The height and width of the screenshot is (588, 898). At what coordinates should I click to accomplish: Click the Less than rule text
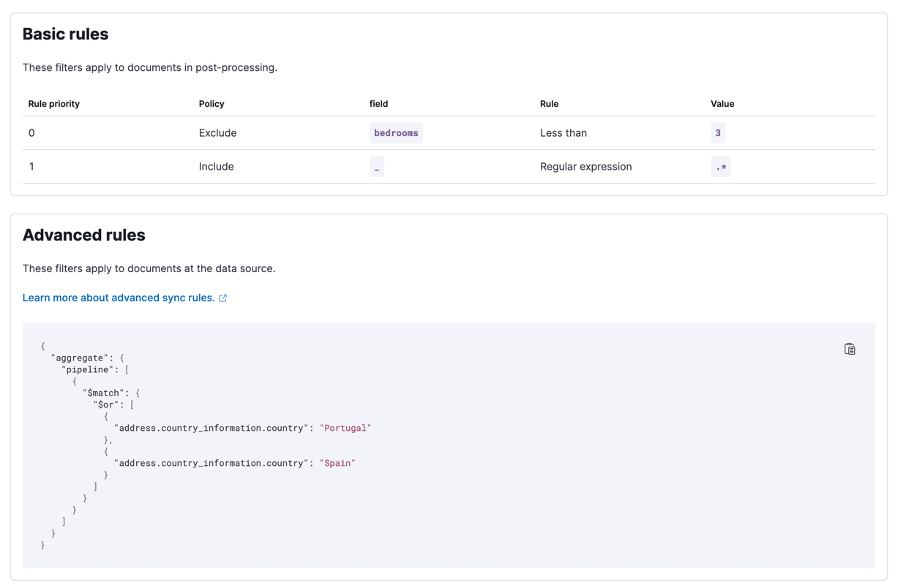(x=564, y=132)
